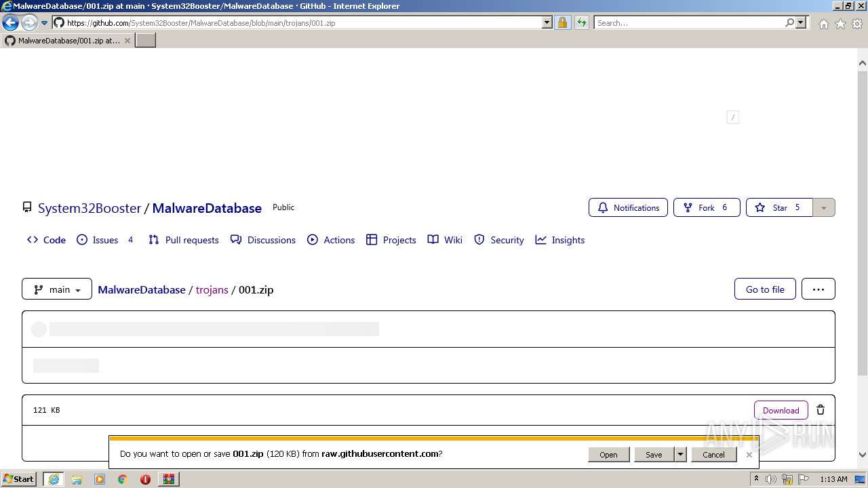Click the 1:13 AM system clock
The width and height of the screenshot is (868, 488).
coord(833,479)
